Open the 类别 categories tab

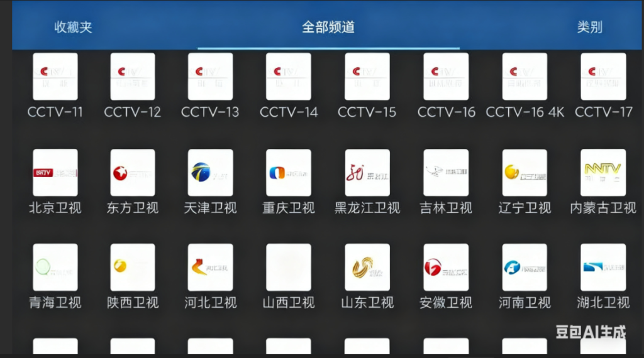(589, 27)
